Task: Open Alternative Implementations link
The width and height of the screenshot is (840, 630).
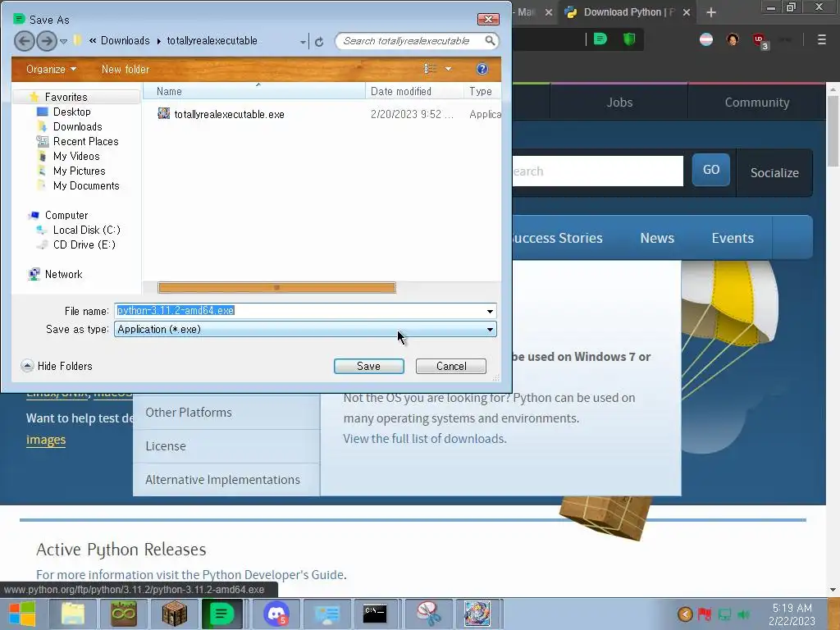Action: pos(226,479)
